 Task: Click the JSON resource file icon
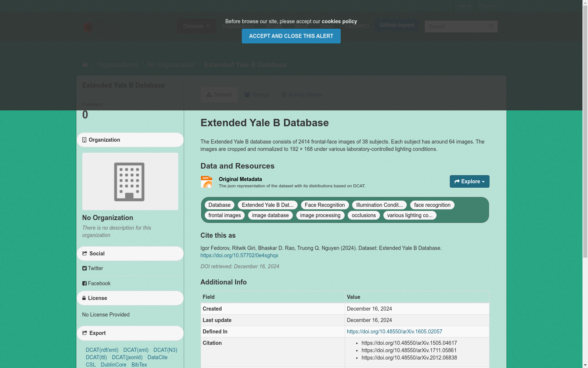[207, 182]
